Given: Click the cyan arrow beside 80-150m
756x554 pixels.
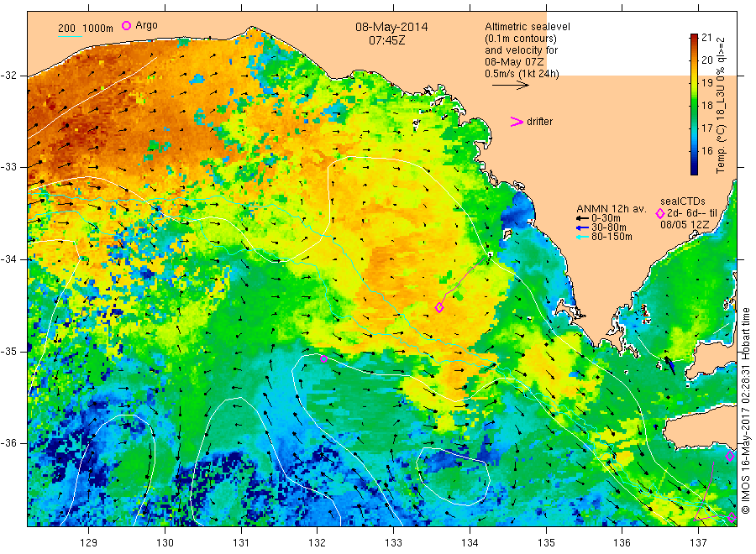Looking at the screenshot, I should tap(582, 237).
